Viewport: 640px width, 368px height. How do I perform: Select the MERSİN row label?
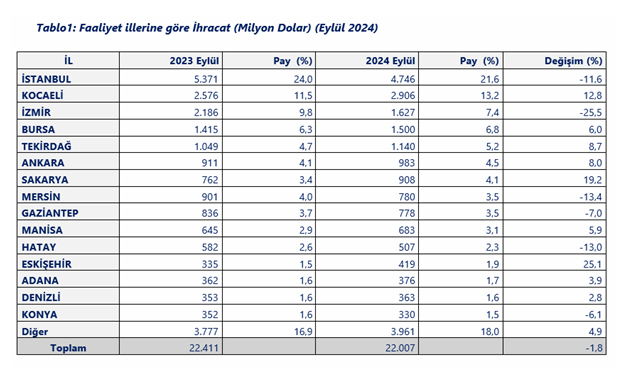coord(41,197)
